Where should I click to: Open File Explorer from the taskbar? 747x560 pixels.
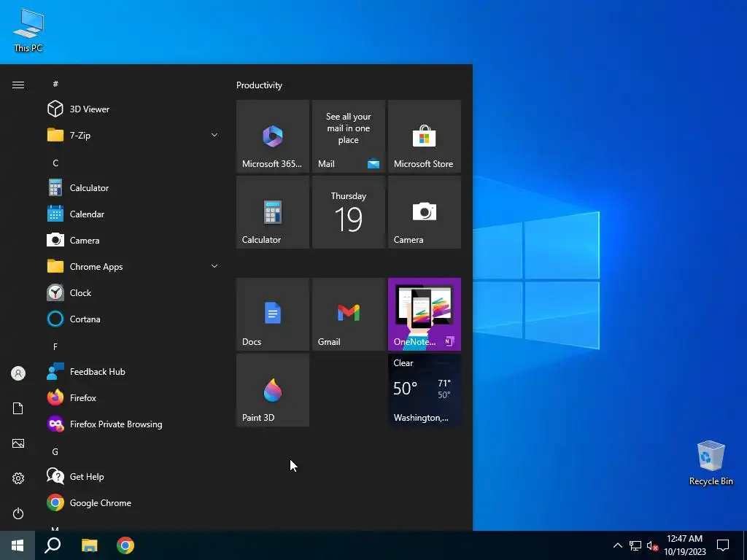89,545
